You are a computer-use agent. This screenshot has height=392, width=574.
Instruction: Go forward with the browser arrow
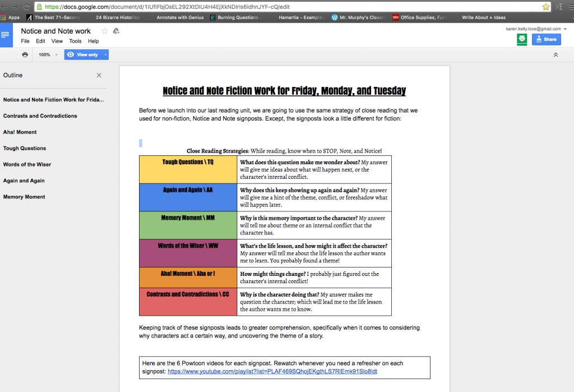point(15,7)
